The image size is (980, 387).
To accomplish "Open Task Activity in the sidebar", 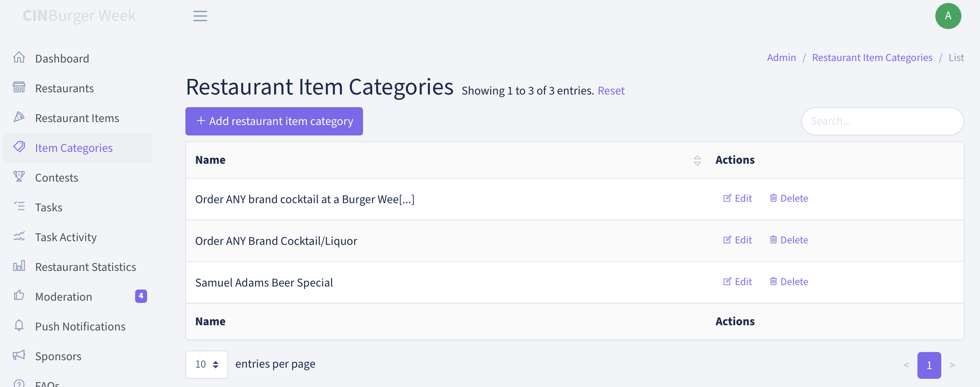I will click(66, 237).
